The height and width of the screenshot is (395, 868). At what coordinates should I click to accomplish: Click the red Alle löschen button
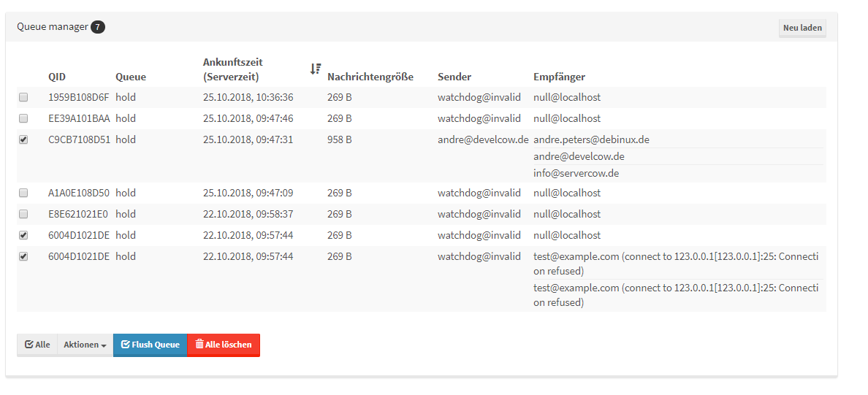click(x=223, y=345)
